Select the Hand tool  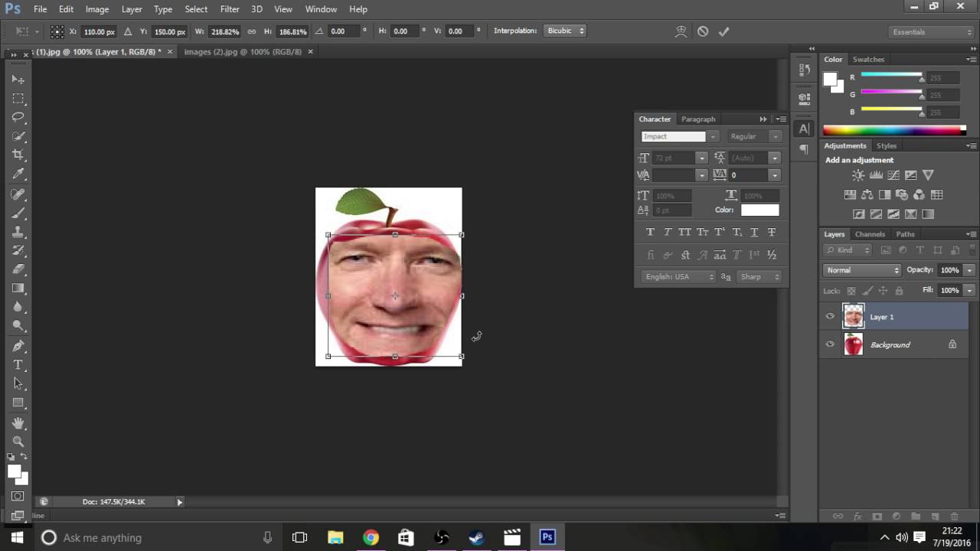pos(18,423)
